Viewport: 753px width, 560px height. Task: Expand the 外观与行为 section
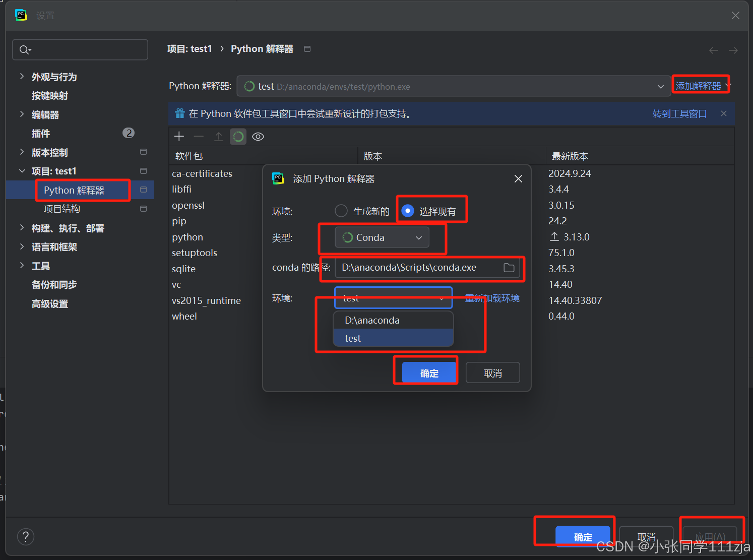(22, 77)
